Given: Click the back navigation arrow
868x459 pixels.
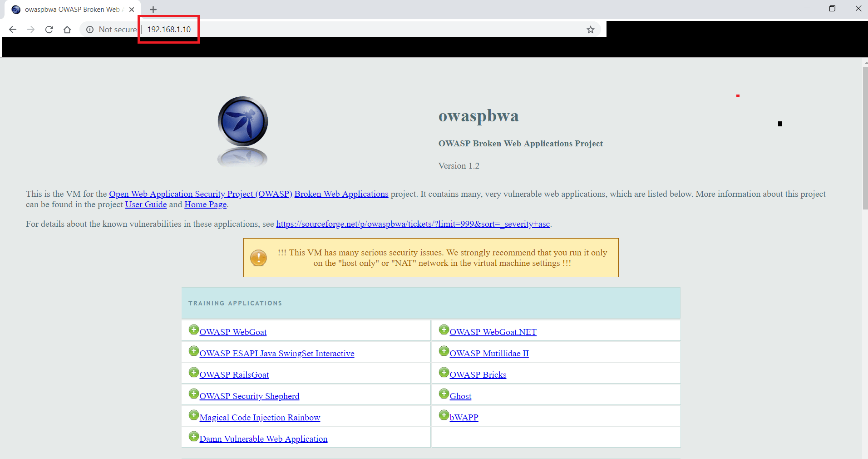Looking at the screenshot, I should pyautogui.click(x=12, y=29).
